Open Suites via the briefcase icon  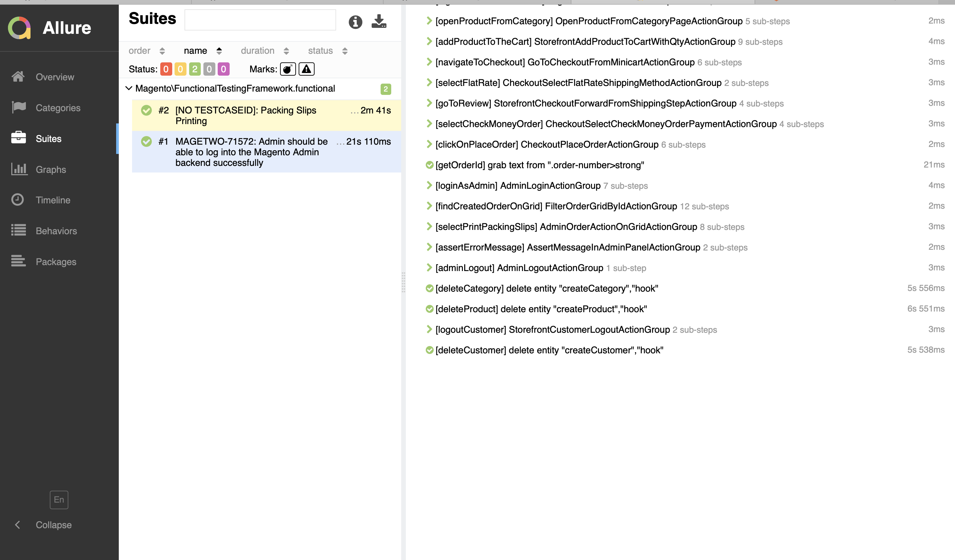click(19, 138)
